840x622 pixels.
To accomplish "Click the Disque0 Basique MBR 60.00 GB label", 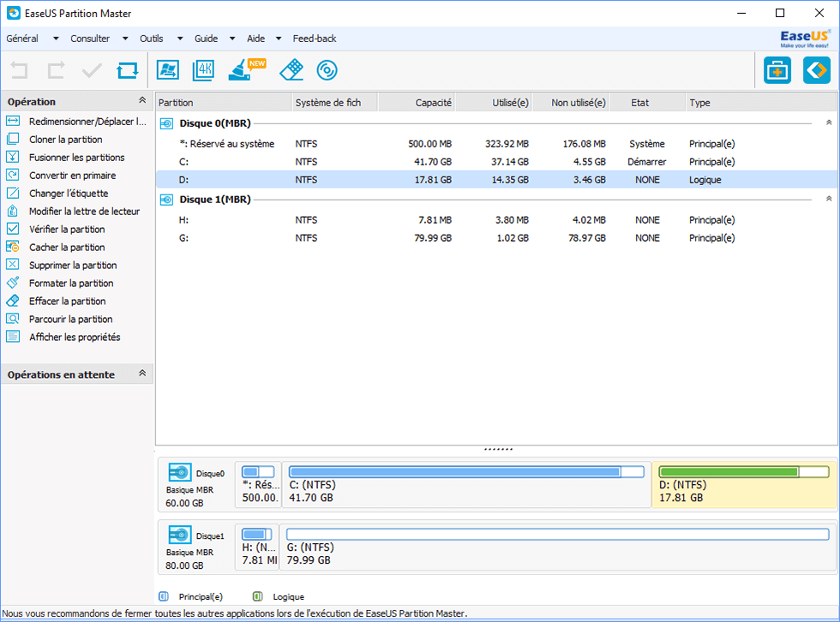I will (196, 484).
